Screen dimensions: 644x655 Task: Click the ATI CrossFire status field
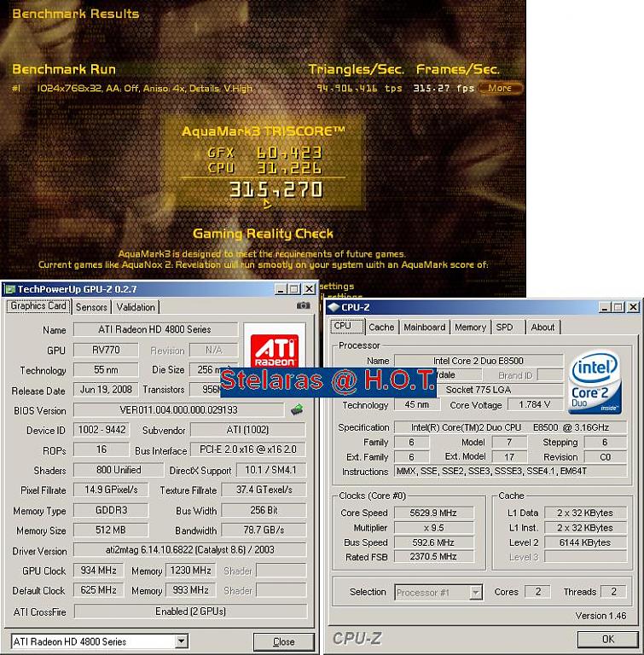tap(190, 612)
